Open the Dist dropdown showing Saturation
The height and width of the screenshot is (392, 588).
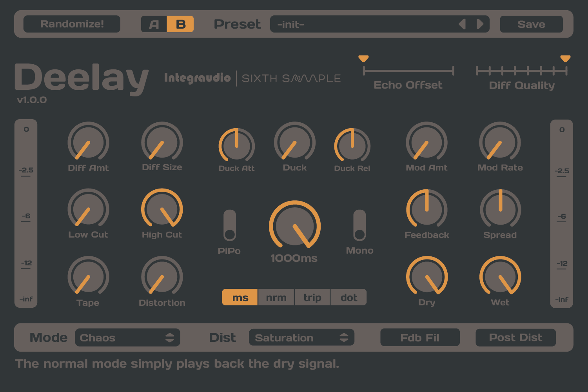tap(301, 338)
